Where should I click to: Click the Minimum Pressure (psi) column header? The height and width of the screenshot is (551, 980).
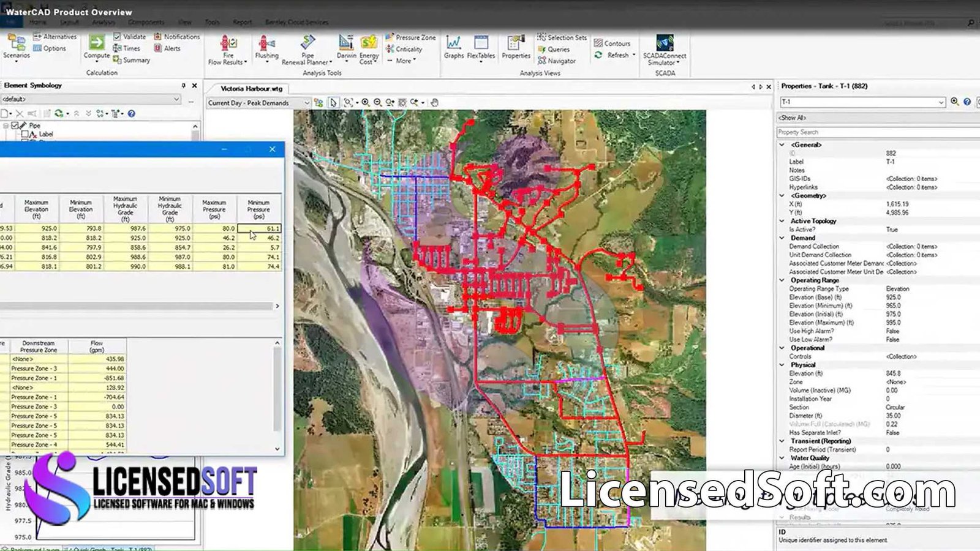(258, 209)
